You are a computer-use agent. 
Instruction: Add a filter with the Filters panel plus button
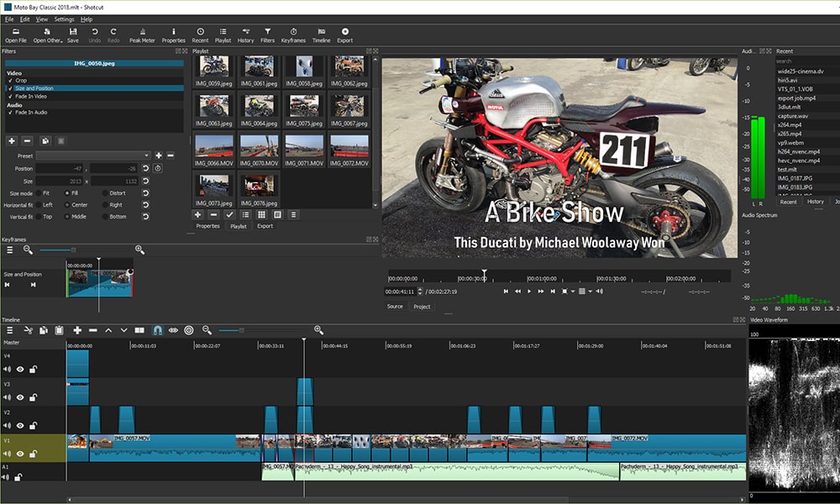[x=11, y=141]
